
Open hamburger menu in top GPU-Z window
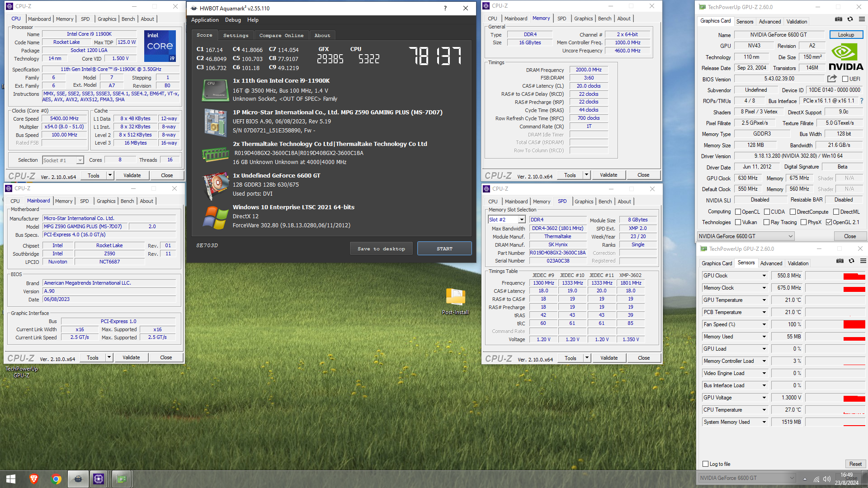[862, 19]
